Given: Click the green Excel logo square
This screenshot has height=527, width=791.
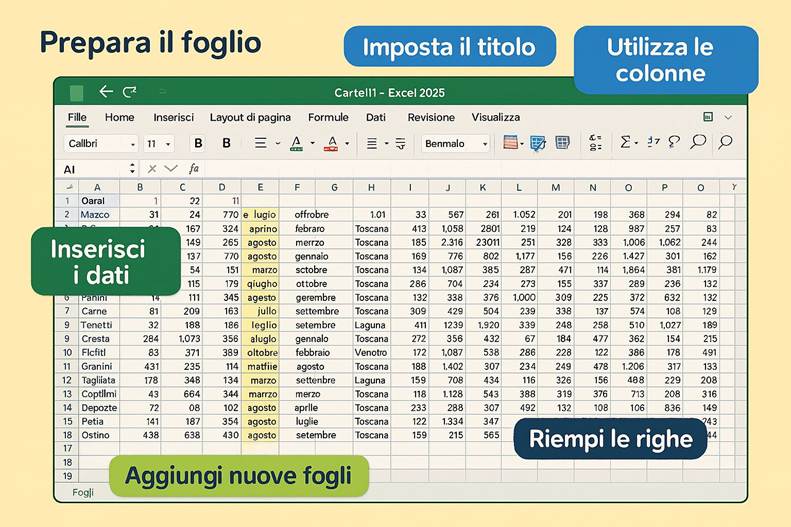Looking at the screenshot, I should [x=76, y=93].
